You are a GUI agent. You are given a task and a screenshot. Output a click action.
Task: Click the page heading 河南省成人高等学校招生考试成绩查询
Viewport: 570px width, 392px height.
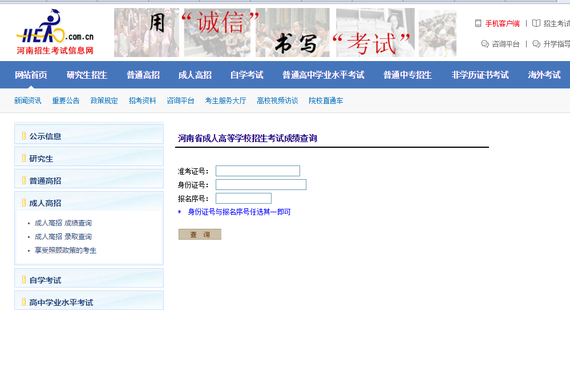[247, 138]
